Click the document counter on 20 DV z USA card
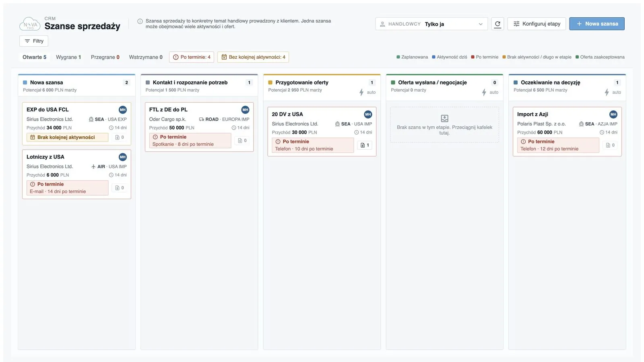Image resolution: width=644 pixels, height=362 pixels. [365, 145]
